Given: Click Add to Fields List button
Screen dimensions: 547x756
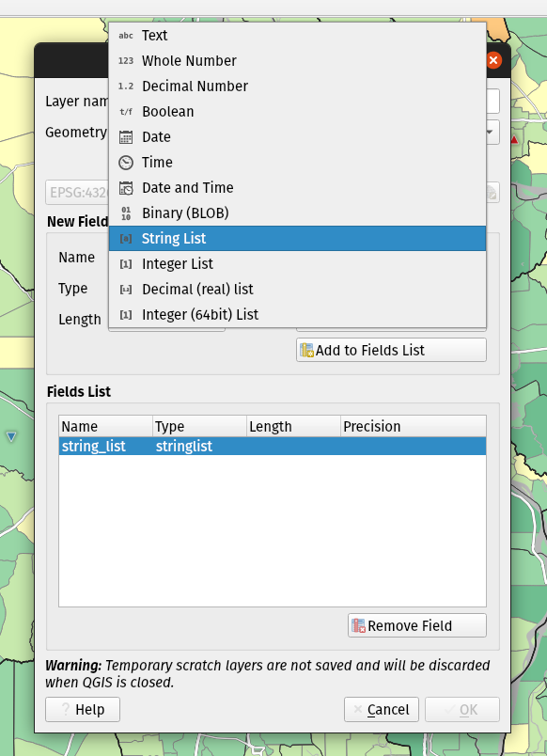Looking at the screenshot, I should pos(391,350).
